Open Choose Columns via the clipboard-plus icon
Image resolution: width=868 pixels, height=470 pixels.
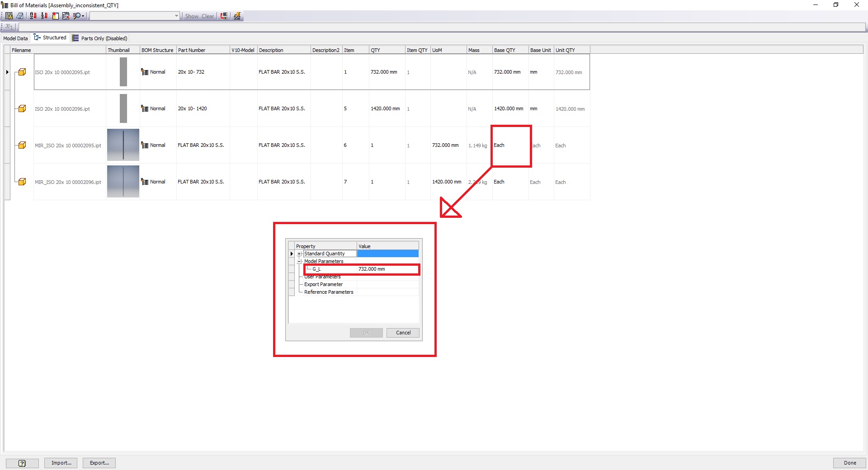pos(66,16)
